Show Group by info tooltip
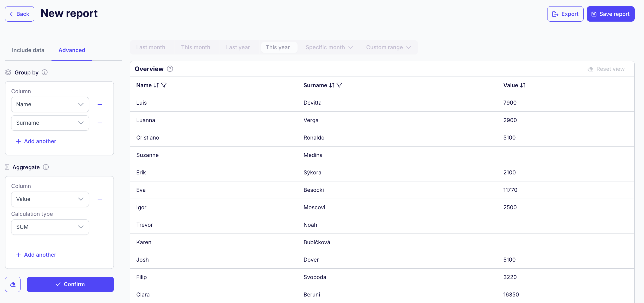Viewport: 644px width, 303px height. (x=45, y=72)
